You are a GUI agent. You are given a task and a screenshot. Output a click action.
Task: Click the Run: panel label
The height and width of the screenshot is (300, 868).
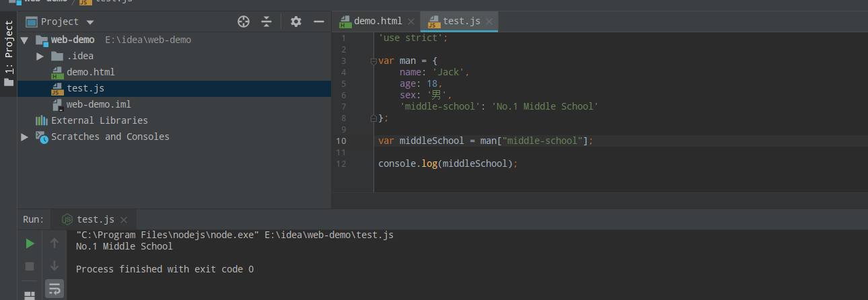click(34, 219)
